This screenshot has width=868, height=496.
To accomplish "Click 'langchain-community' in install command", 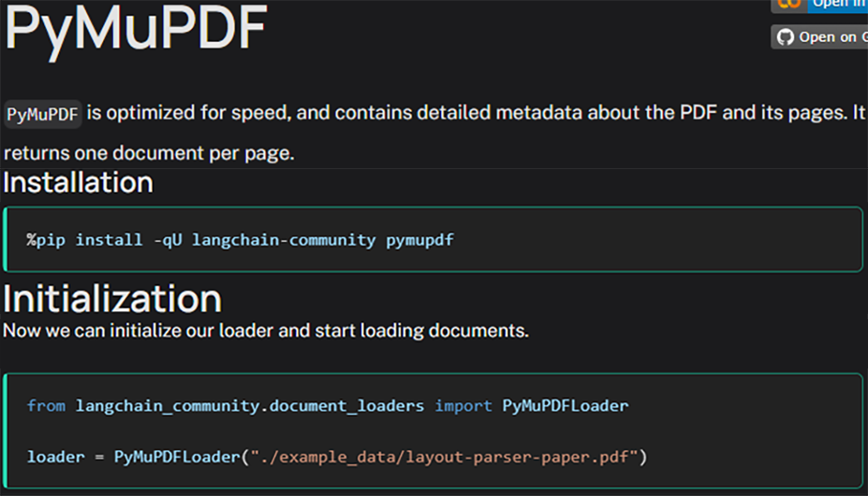I will 284,240.
